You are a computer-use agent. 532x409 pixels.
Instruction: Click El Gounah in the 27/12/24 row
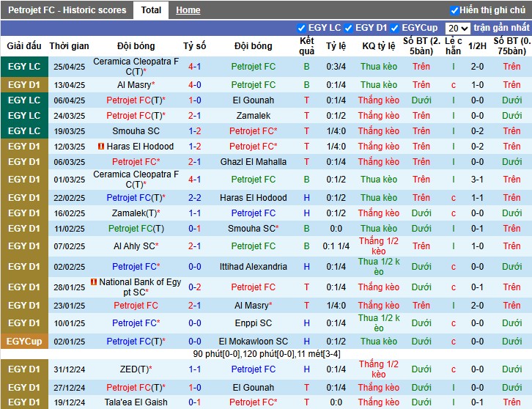point(253,388)
